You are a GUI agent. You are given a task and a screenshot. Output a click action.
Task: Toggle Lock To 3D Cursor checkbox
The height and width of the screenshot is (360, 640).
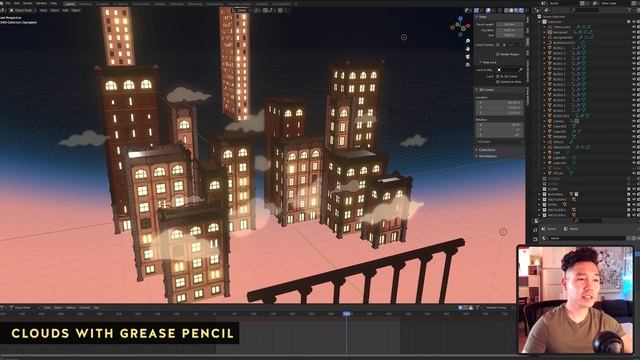tap(498, 76)
